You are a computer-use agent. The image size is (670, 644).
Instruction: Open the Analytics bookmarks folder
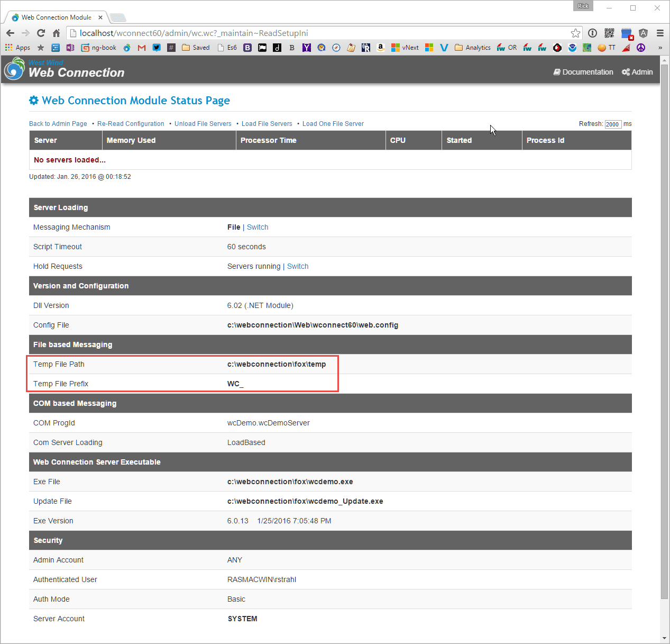[x=473, y=48]
